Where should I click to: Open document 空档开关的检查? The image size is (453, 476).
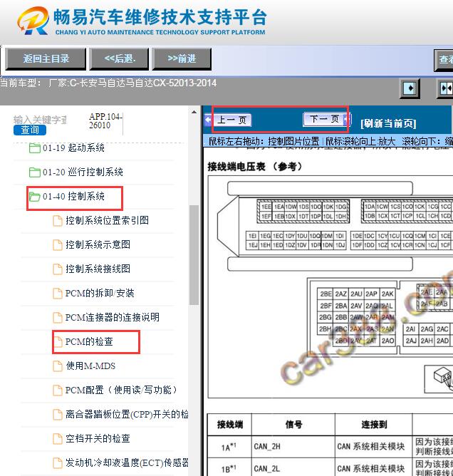point(98,439)
